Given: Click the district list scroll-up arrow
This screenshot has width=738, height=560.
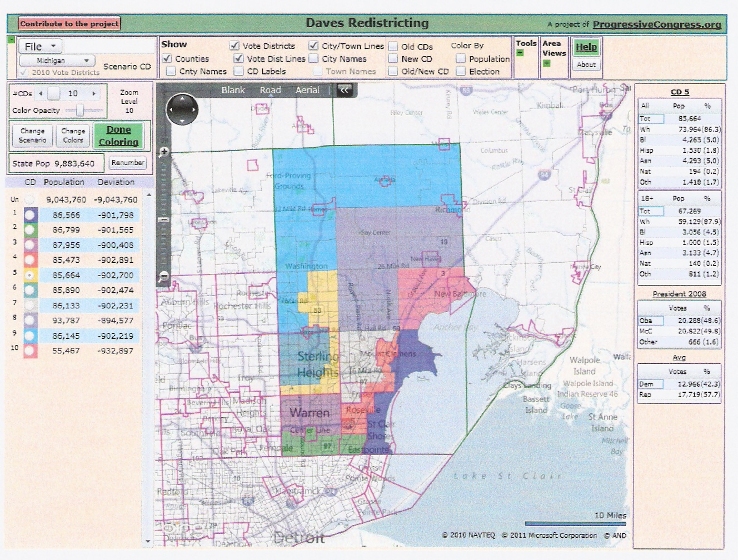Looking at the screenshot, I should [x=148, y=196].
